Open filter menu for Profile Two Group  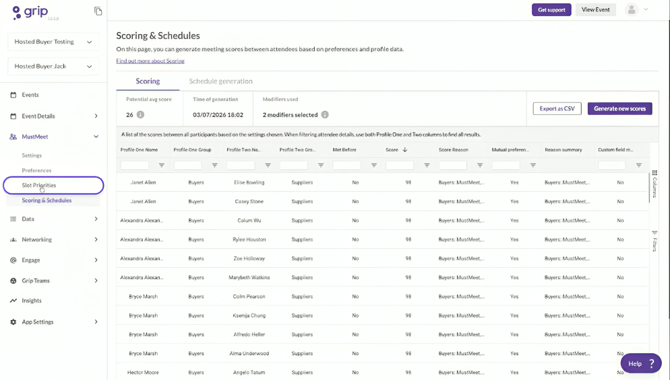(x=320, y=165)
